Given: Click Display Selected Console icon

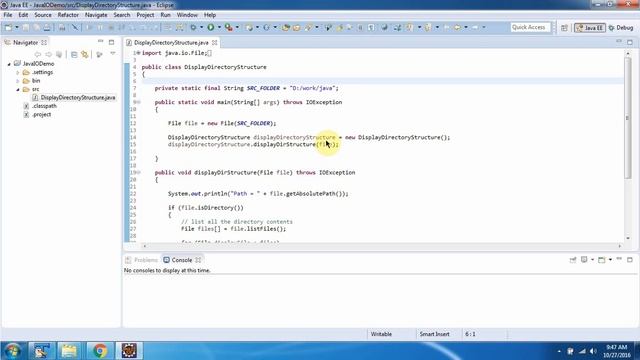Looking at the screenshot, I should point(584,260).
